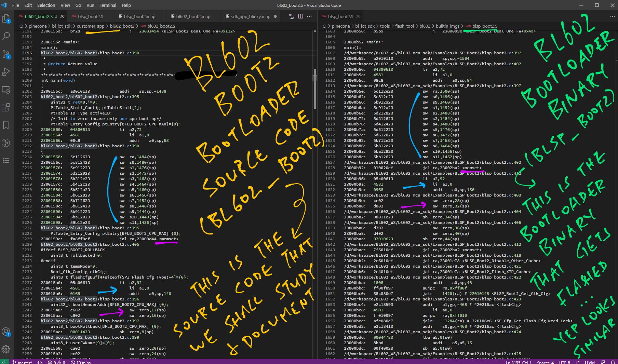The height and width of the screenshot is (364, 618).
Task: Click the synchronize changes icon in status bar
Action: pos(40,362)
